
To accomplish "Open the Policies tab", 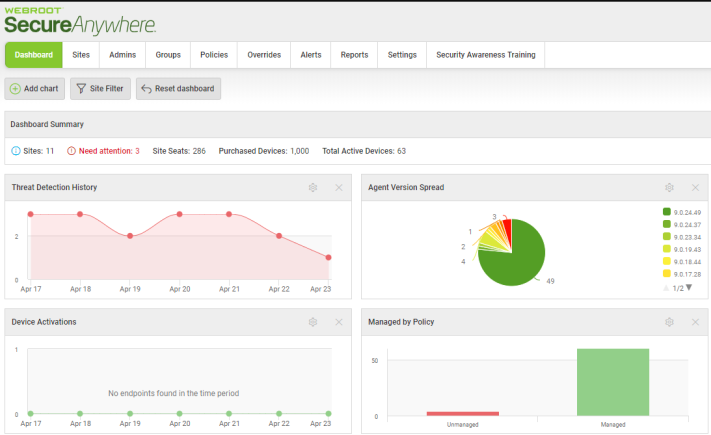I will coord(214,55).
